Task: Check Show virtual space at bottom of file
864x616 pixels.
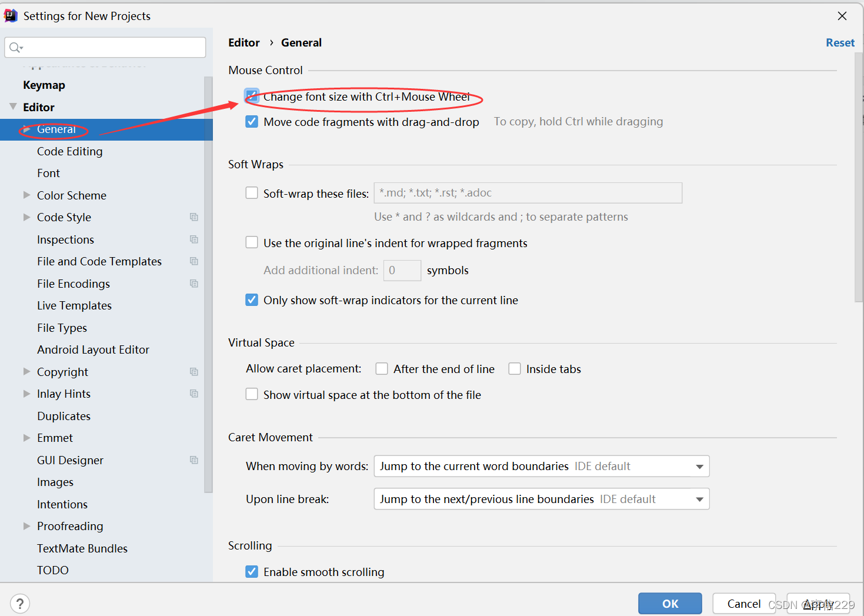Action: click(252, 394)
